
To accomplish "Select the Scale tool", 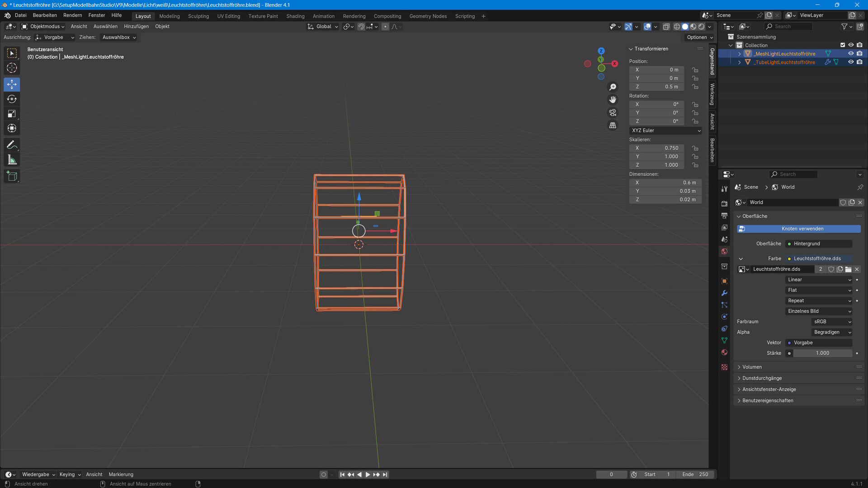I will (x=12, y=114).
